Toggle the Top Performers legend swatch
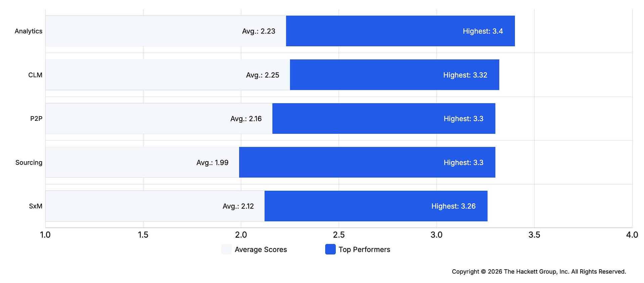 [x=330, y=249]
